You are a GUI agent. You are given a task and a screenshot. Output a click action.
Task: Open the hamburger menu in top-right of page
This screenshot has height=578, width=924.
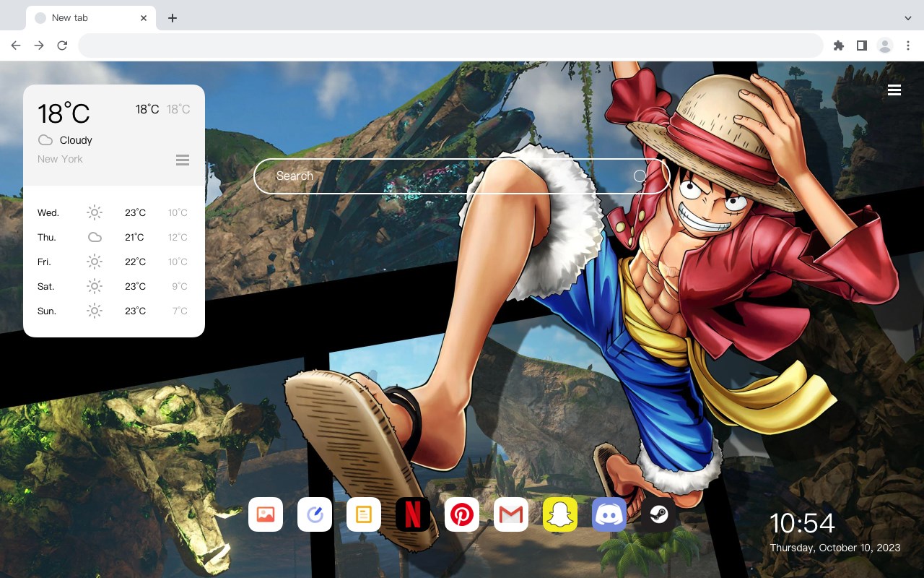[894, 90]
